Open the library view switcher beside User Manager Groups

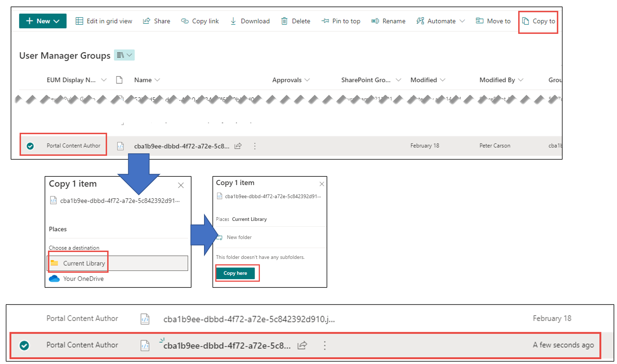pos(124,55)
